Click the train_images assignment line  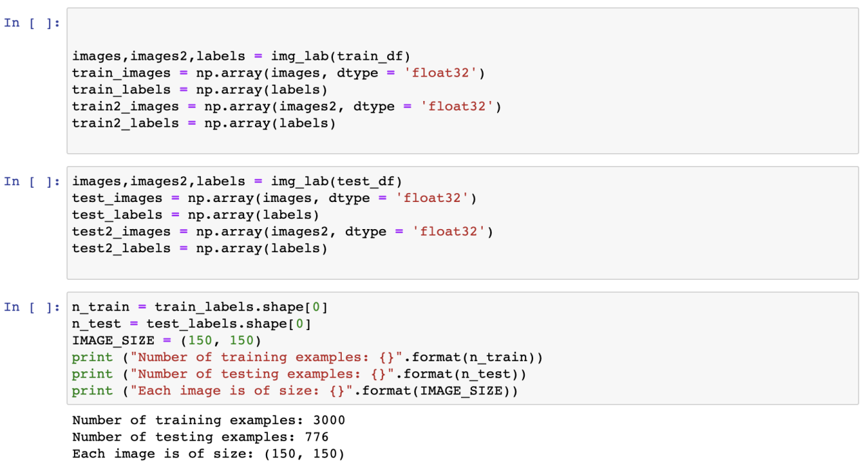point(278,73)
